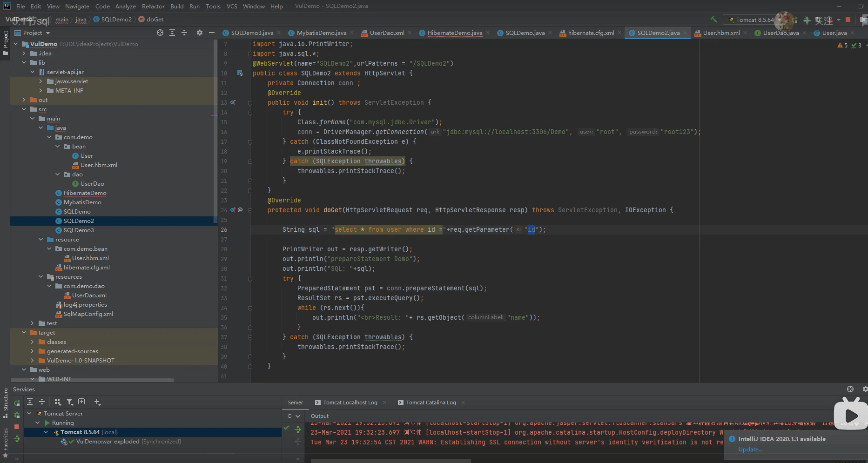Click the Build Project hammer icon
The height and width of the screenshot is (463, 868).
point(713,20)
